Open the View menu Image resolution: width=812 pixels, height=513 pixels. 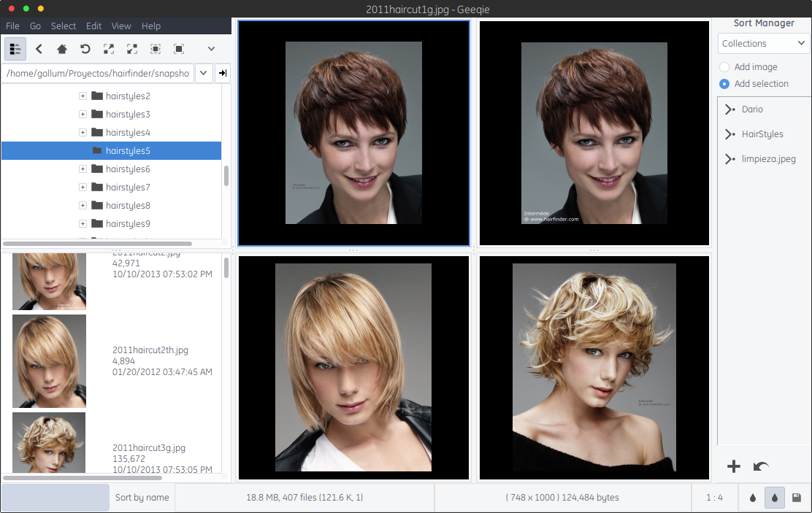click(x=121, y=26)
